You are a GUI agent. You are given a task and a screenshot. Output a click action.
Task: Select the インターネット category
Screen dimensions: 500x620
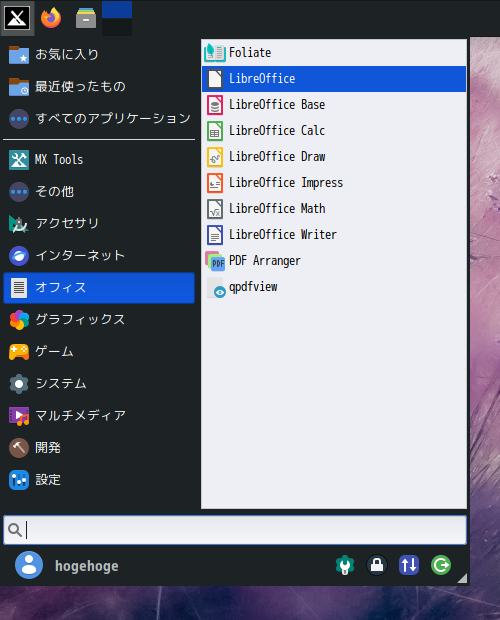click(x=99, y=256)
